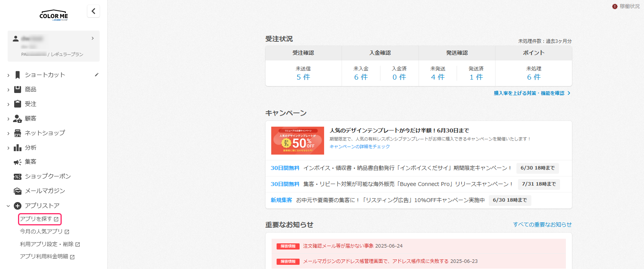Check the 稼働状況 status indicator
The image size is (644, 269).
tap(626, 7)
